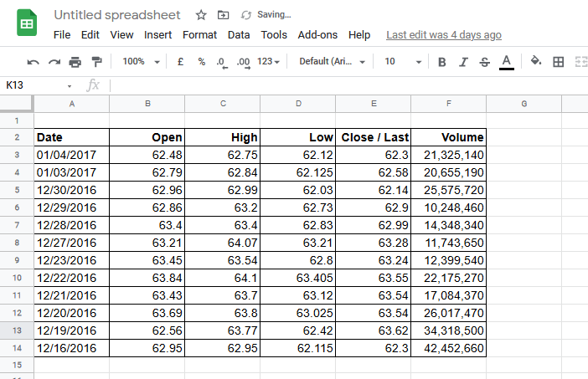This screenshot has width=588, height=379.
Task: Click the Untitled spreadsheet title
Action: pos(117,15)
